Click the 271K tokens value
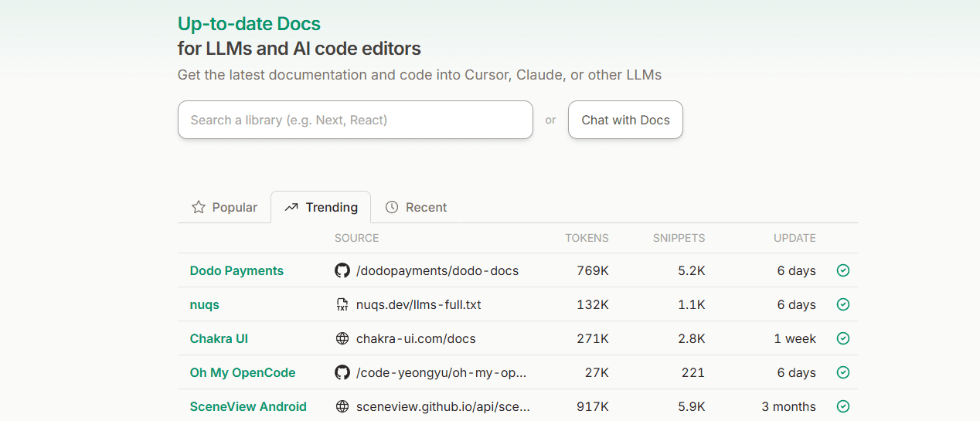The width and height of the screenshot is (980, 421). pos(593,338)
